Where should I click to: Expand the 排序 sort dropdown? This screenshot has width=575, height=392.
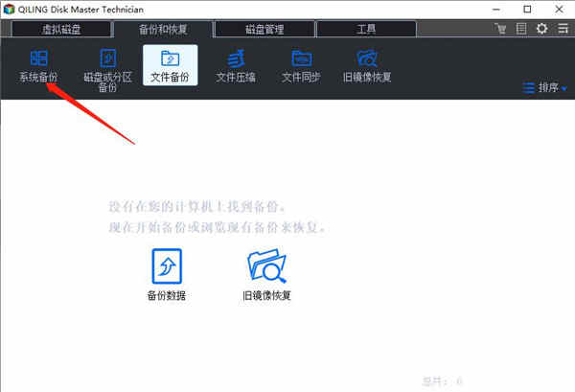tap(544, 87)
